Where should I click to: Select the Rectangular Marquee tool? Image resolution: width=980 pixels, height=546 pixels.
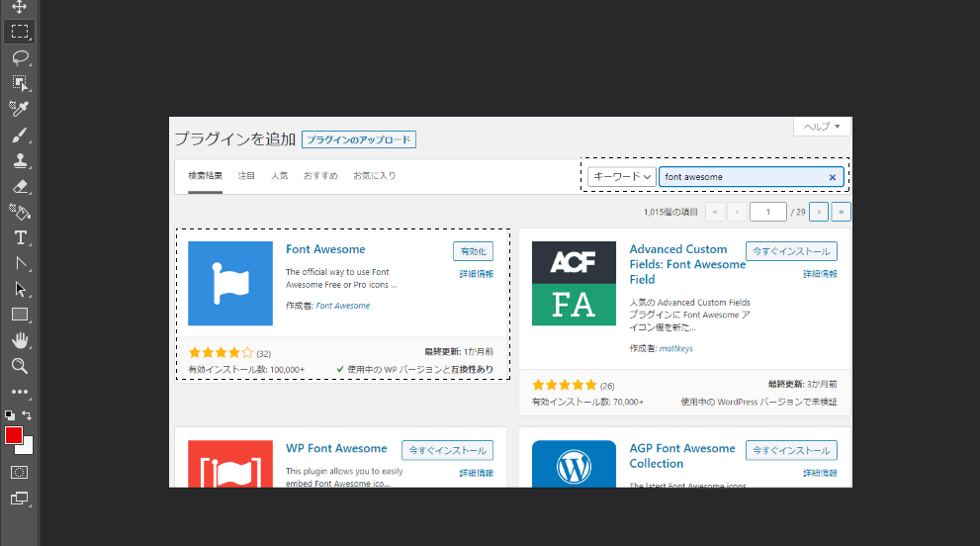19,32
